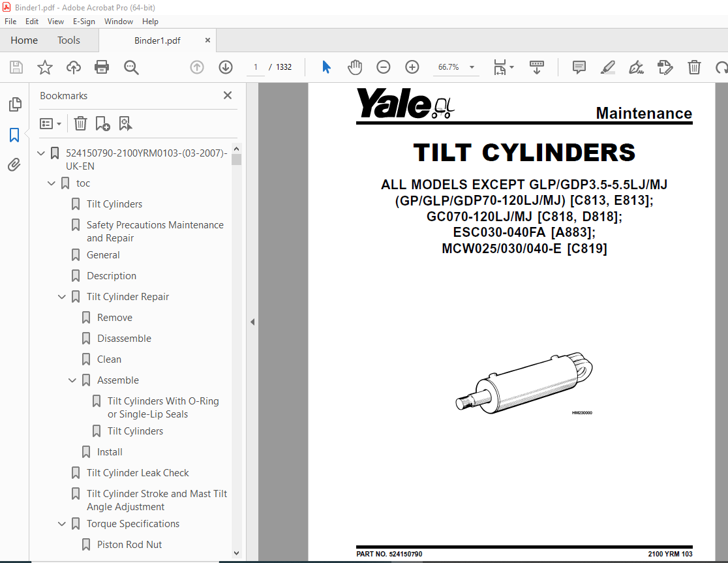Add a sticky note comment
This screenshot has height=563, width=728.
coord(579,67)
